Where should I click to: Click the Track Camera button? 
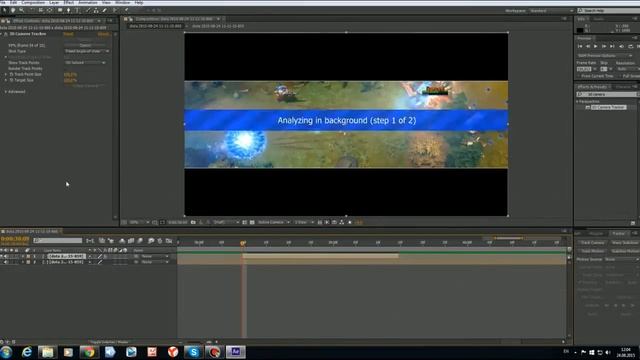click(592, 243)
